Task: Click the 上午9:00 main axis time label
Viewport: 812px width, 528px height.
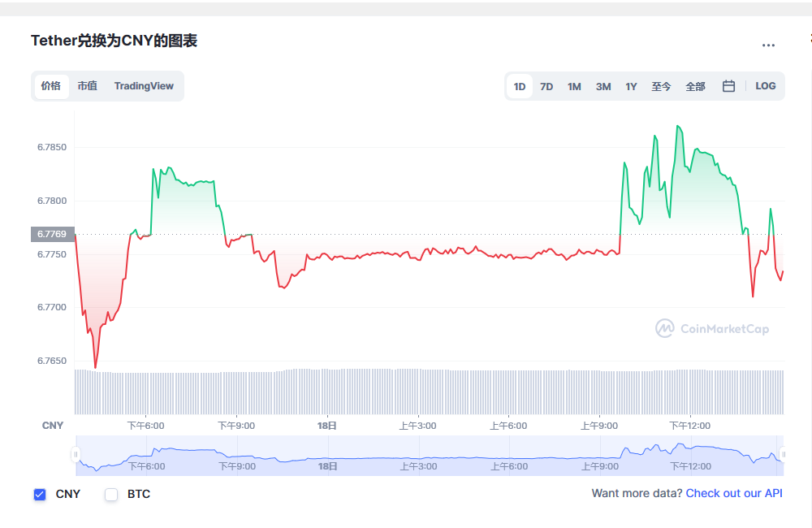Action: pos(599,426)
